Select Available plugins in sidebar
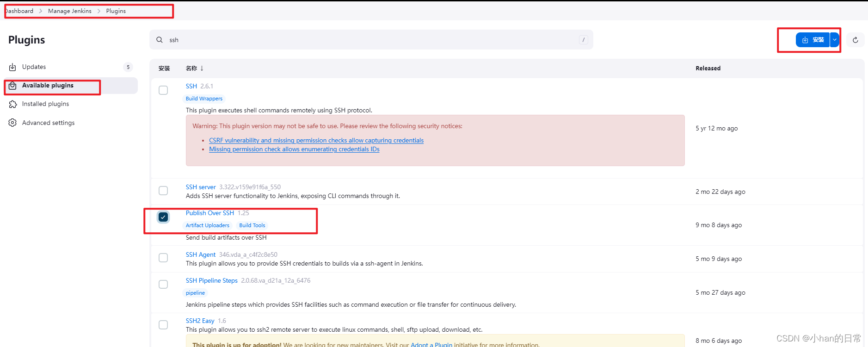868x347 pixels. click(71, 86)
